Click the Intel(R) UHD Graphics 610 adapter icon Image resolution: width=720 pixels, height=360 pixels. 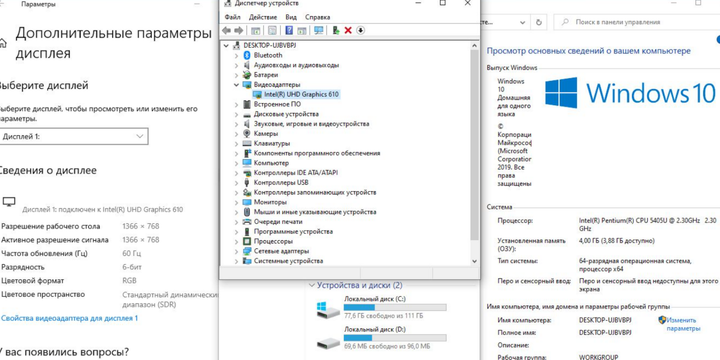257,95
